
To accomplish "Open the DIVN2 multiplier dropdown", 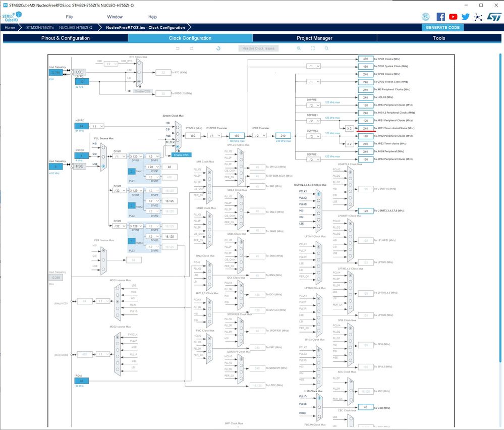I will (x=136, y=191).
